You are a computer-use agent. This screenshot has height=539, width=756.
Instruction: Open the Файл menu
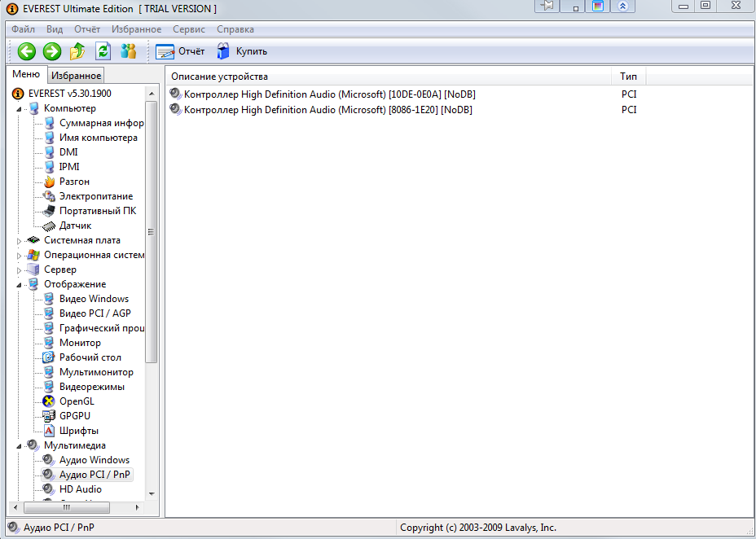pos(23,29)
